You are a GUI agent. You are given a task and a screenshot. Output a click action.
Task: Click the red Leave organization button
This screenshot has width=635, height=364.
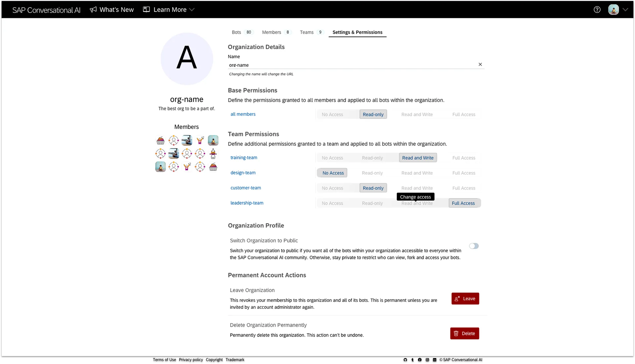[x=465, y=299]
